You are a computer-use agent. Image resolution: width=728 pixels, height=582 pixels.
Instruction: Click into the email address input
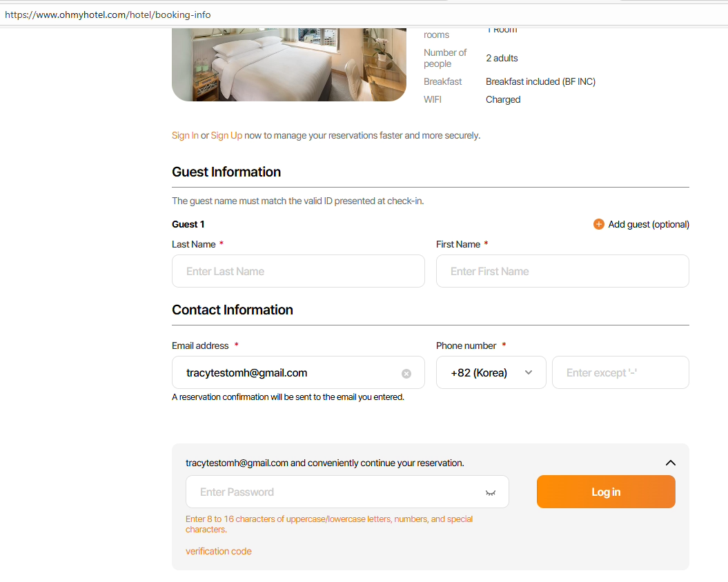(x=290, y=372)
